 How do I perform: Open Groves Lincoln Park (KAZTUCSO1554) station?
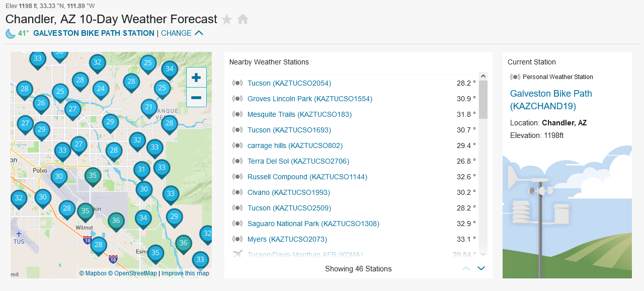310,99
